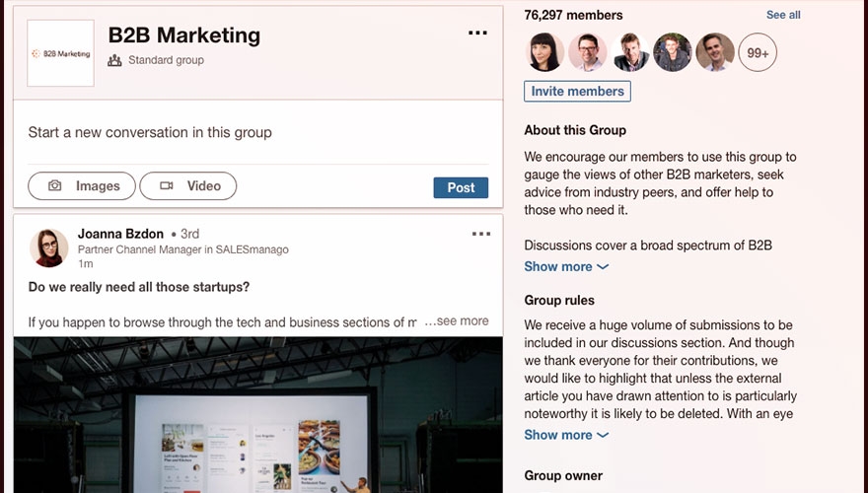Expand Show more under Group rules
Screen dimensions: 868x493
[566, 435]
